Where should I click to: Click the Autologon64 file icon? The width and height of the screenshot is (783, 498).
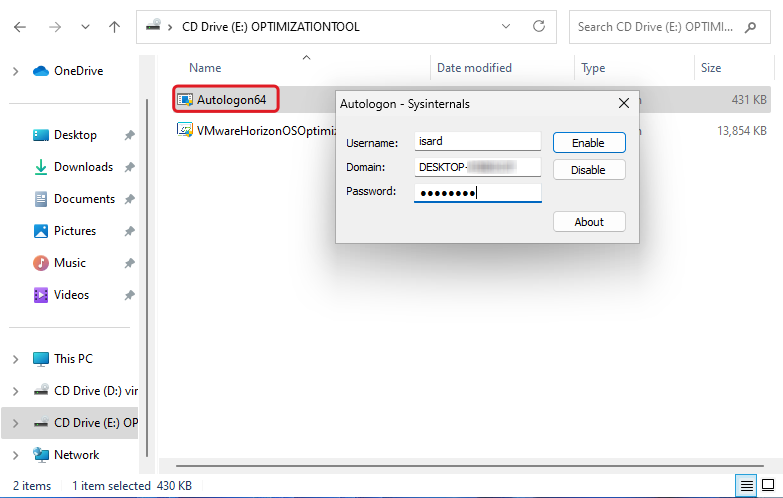click(x=185, y=99)
